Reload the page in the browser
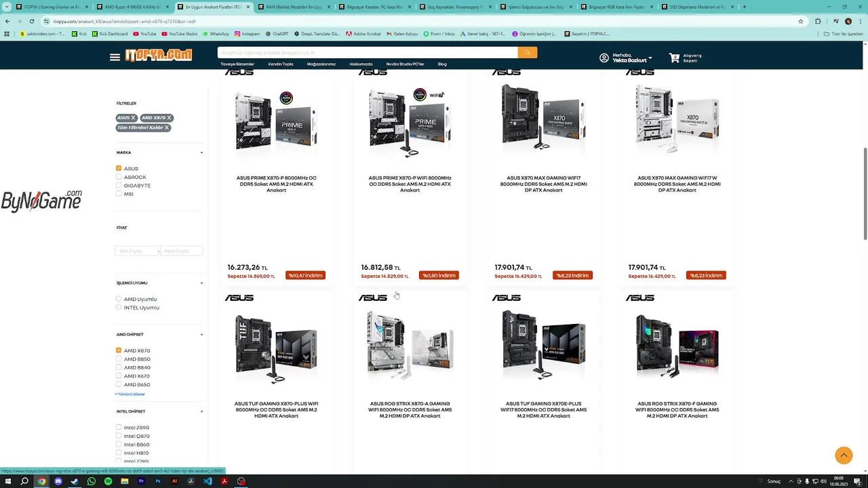Screen dimensions: 868x488 point(31,21)
